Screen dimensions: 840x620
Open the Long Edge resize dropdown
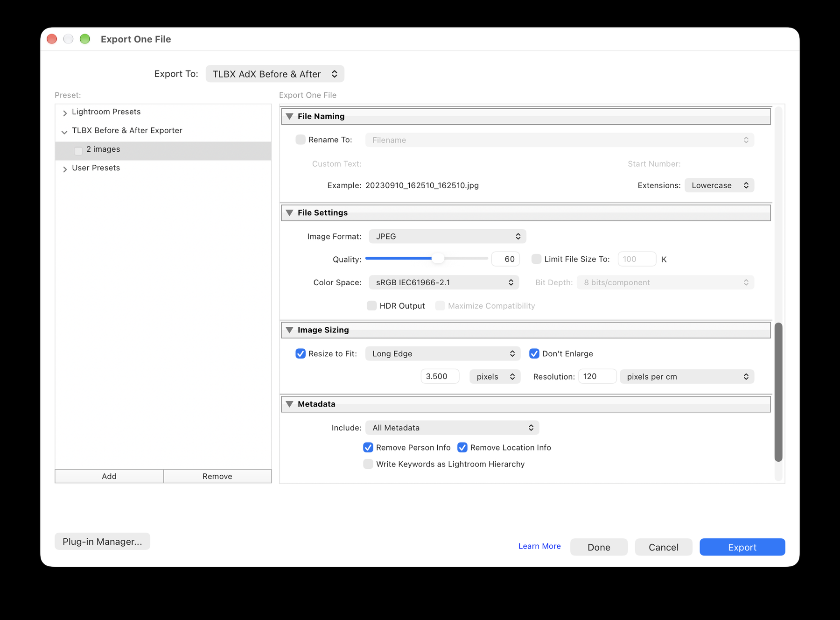pos(443,354)
